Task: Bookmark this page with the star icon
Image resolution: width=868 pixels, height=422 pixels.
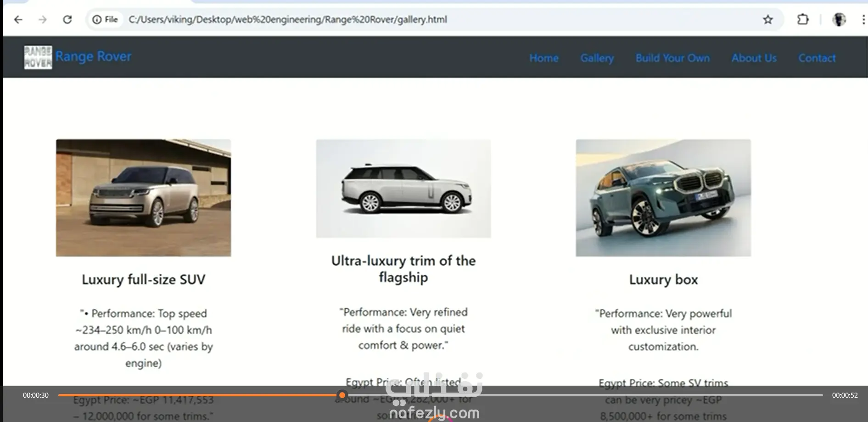Action: 768,20
